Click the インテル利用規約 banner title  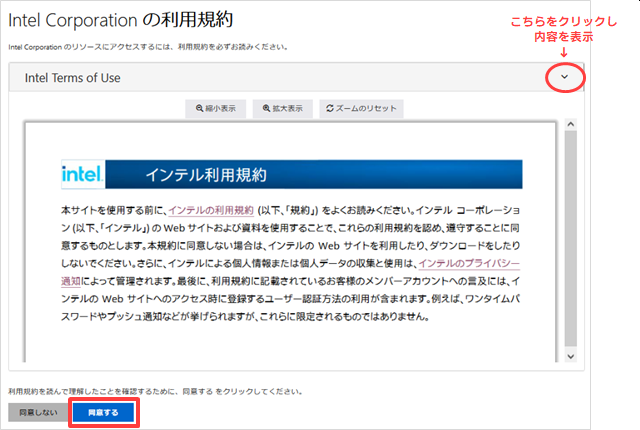click(x=206, y=175)
